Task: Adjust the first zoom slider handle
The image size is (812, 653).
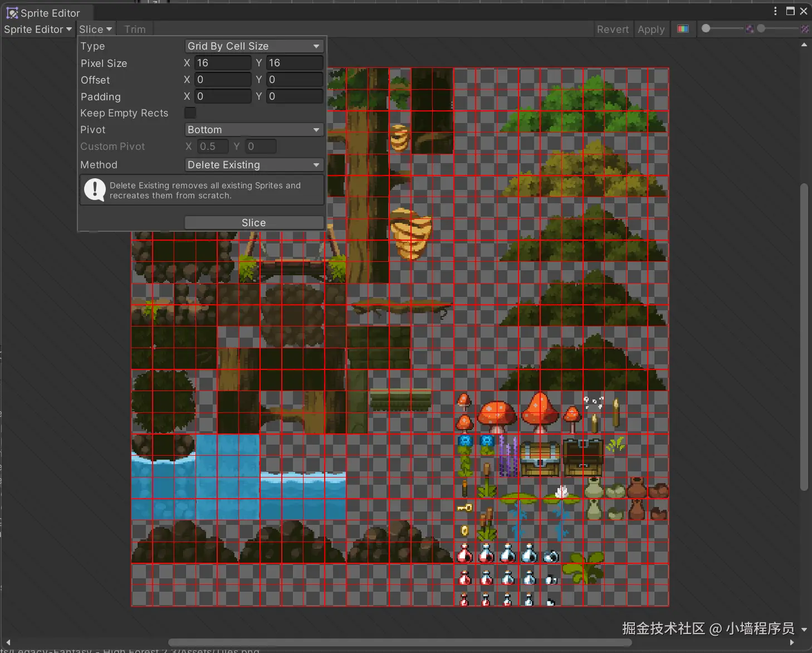Action: 706,28
